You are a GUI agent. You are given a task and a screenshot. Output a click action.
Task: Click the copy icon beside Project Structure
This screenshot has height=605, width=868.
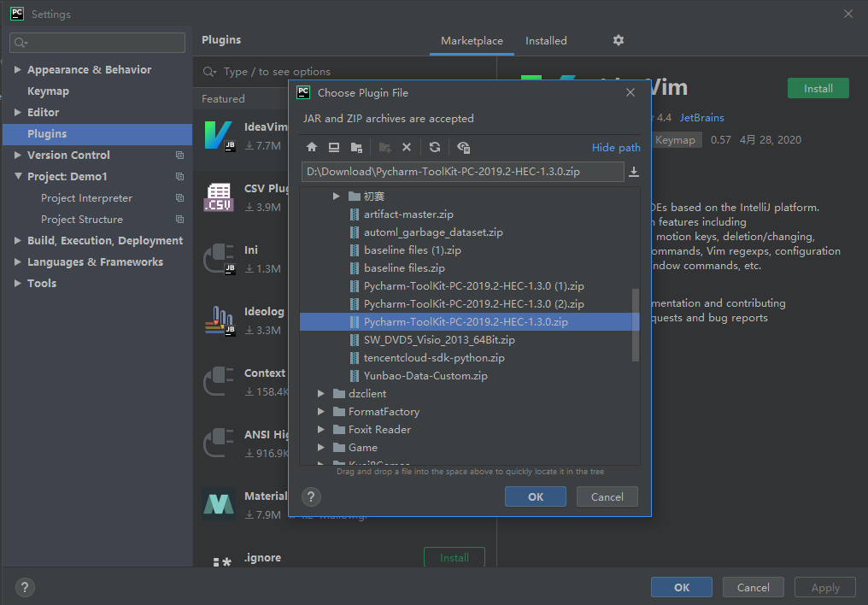(x=180, y=220)
